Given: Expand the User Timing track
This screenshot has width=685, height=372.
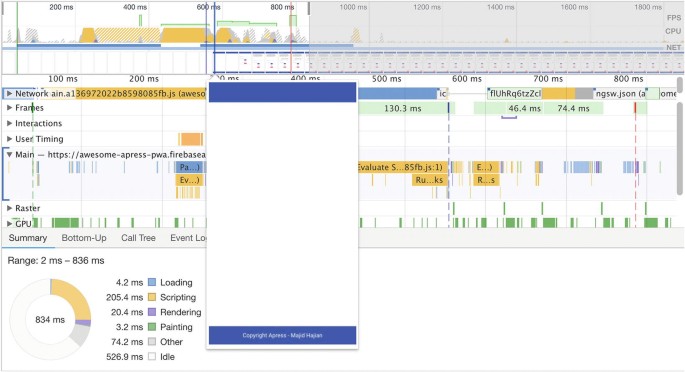Looking at the screenshot, I should [9, 139].
